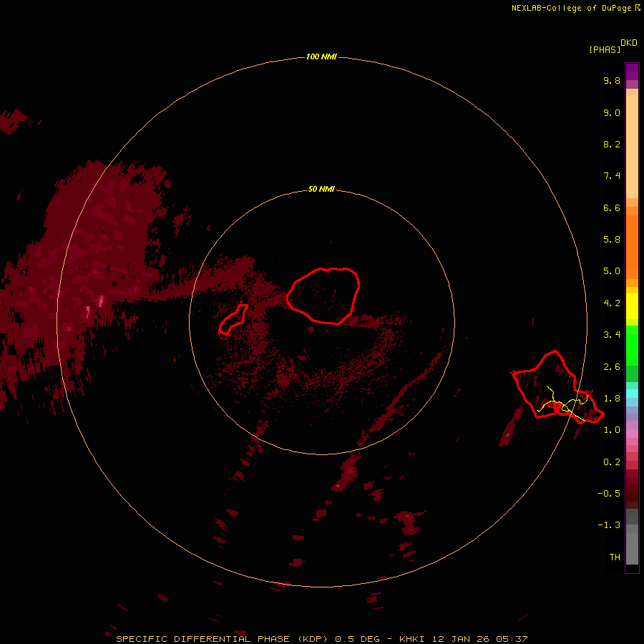Click the 4.2 legend value
Image resolution: width=644 pixels, height=644 pixels.
[x=612, y=303]
